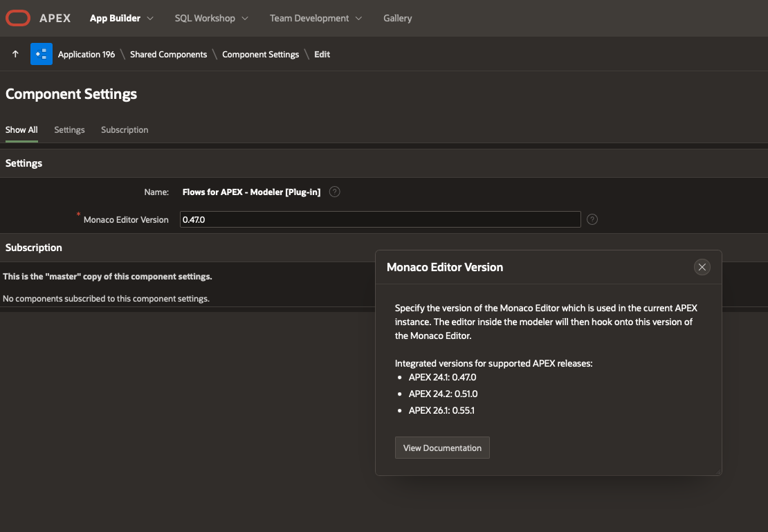This screenshot has height=532, width=768.
Task: Click the Subscription section heading
Action: click(33, 248)
